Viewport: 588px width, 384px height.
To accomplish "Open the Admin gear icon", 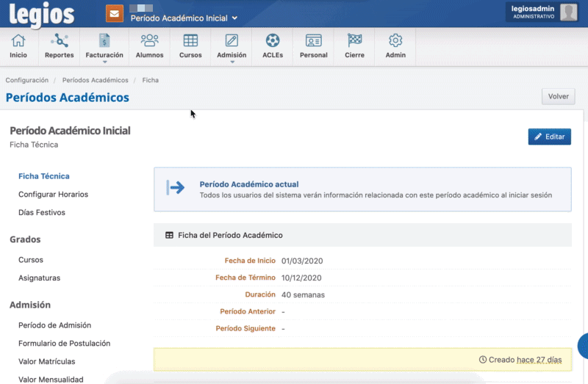I will point(395,41).
